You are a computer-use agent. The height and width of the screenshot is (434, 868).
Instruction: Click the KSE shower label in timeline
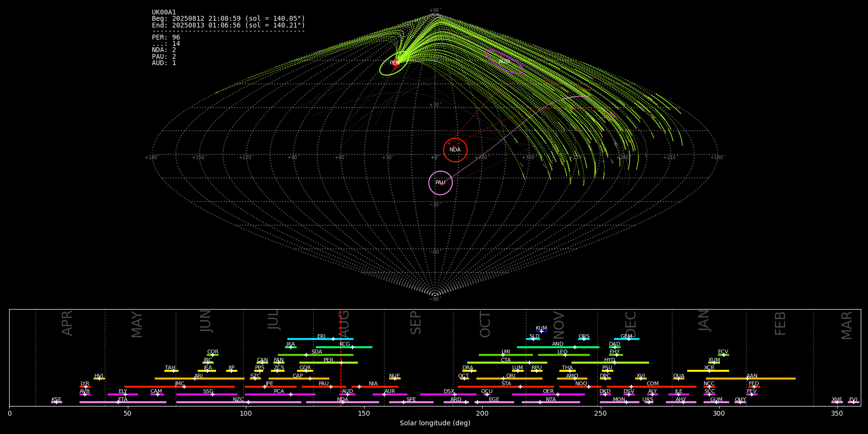coord(56,400)
